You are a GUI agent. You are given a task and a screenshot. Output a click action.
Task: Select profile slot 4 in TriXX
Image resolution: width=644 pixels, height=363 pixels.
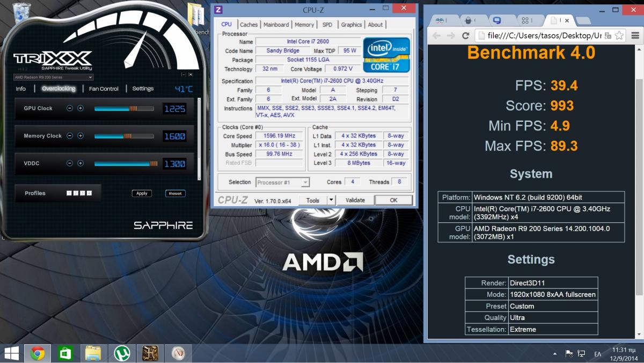click(x=89, y=193)
